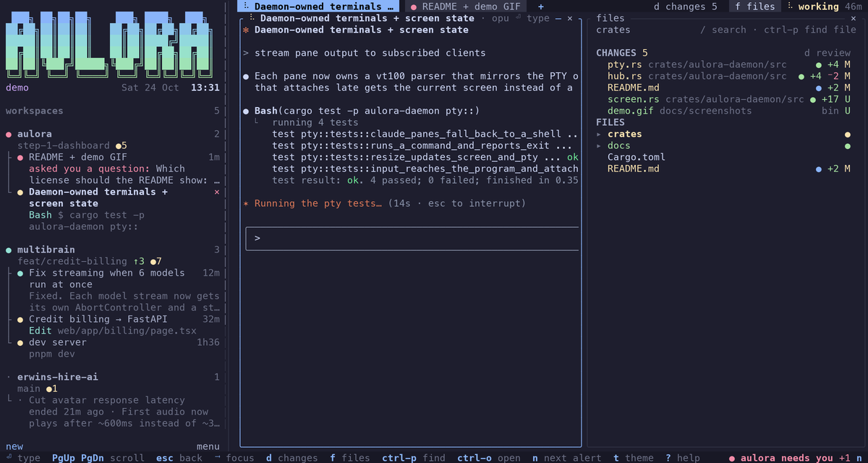Click PgUp PgDn scroll hint in footer
Image resolution: width=868 pixels, height=463 pixels.
pos(98,458)
